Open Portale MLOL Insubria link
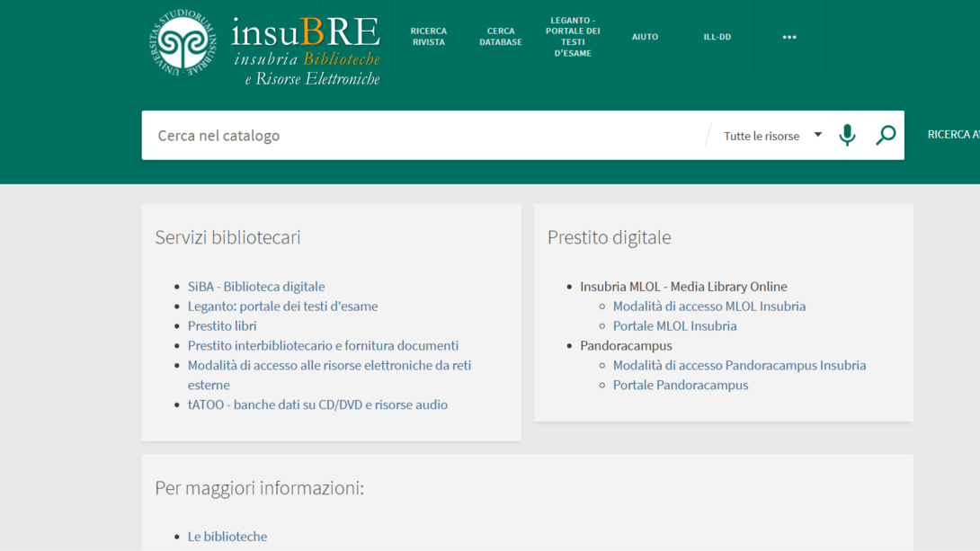980x551 pixels. tap(674, 325)
